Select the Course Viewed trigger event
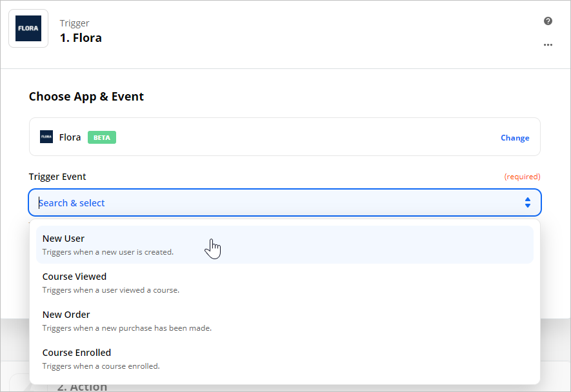571x392 pixels. coord(285,283)
